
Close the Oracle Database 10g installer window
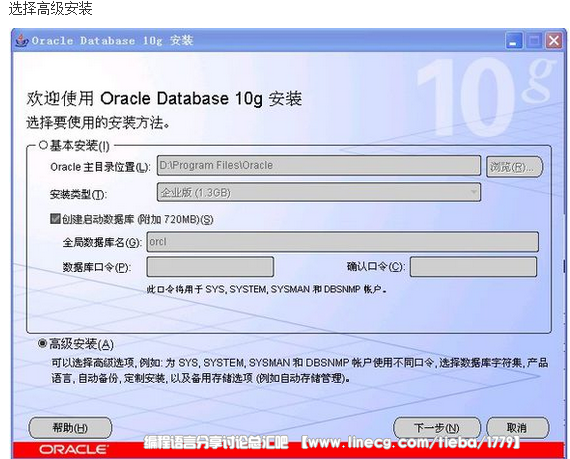(554, 40)
